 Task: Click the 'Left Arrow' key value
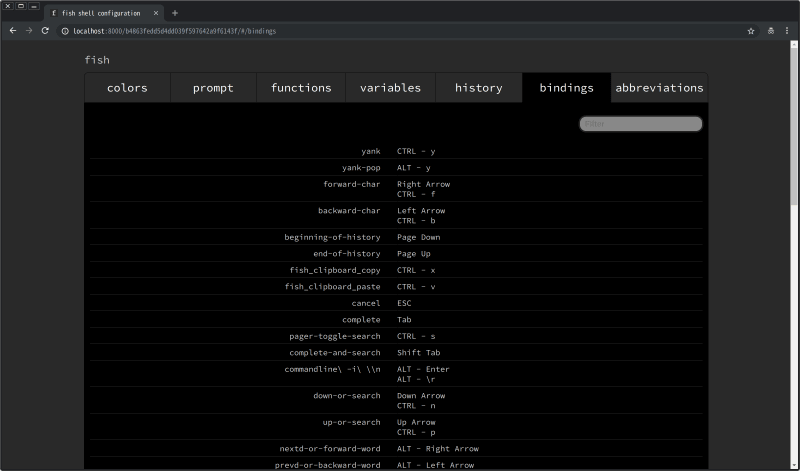421,211
